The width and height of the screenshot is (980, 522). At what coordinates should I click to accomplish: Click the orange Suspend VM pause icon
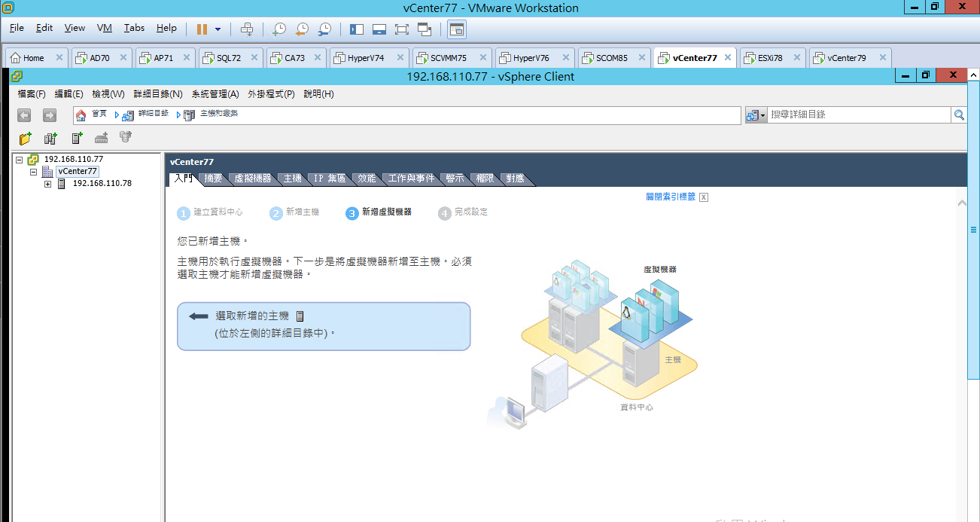(202, 29)
